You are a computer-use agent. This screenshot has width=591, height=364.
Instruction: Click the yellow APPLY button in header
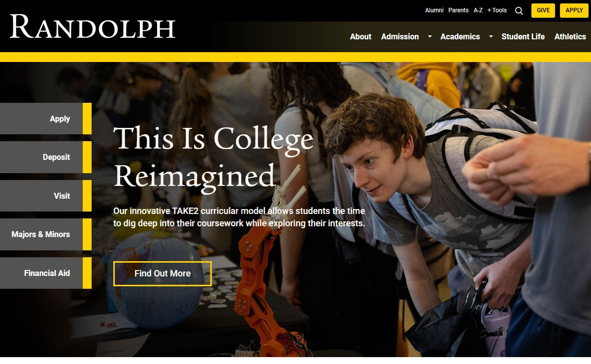point(574,10)
